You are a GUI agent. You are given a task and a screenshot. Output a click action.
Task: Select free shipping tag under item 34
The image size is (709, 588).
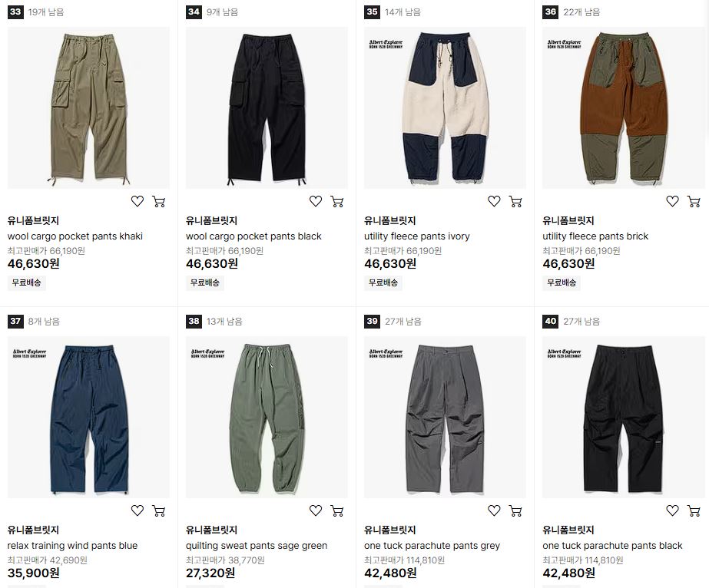click(x=205, y=282)
